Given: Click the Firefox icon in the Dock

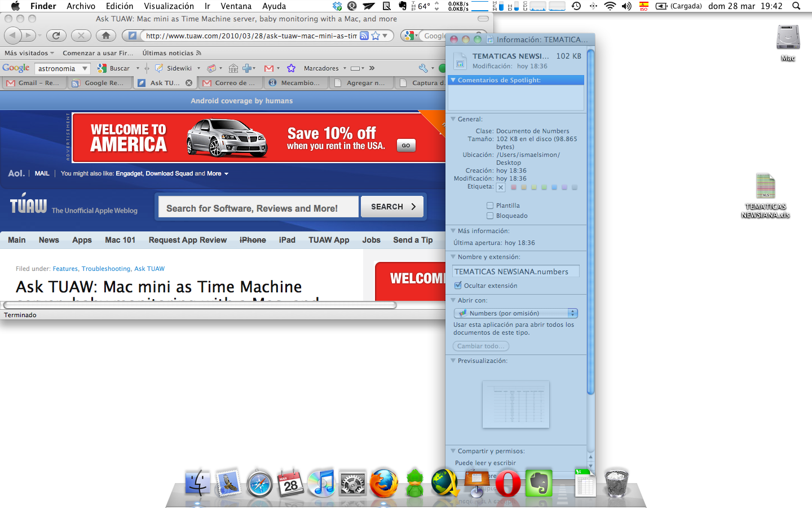Looking at the screenshot, I should click(383, 483).
